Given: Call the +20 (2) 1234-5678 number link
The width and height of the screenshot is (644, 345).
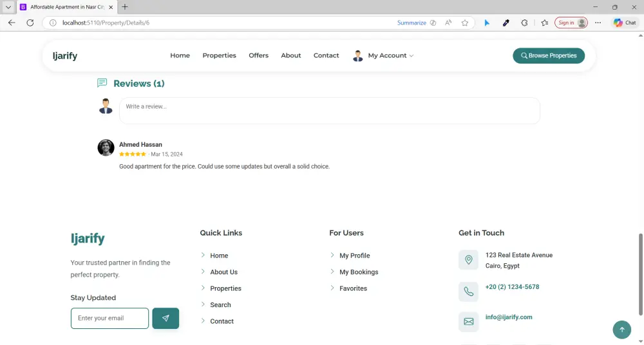Looking at the screenshot, I should coord(512,286).
